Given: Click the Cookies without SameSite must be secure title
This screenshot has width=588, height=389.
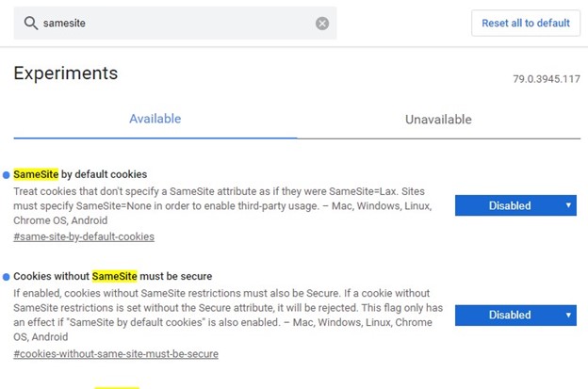Looking at the screenshot, I should click(x=113, y=276).
